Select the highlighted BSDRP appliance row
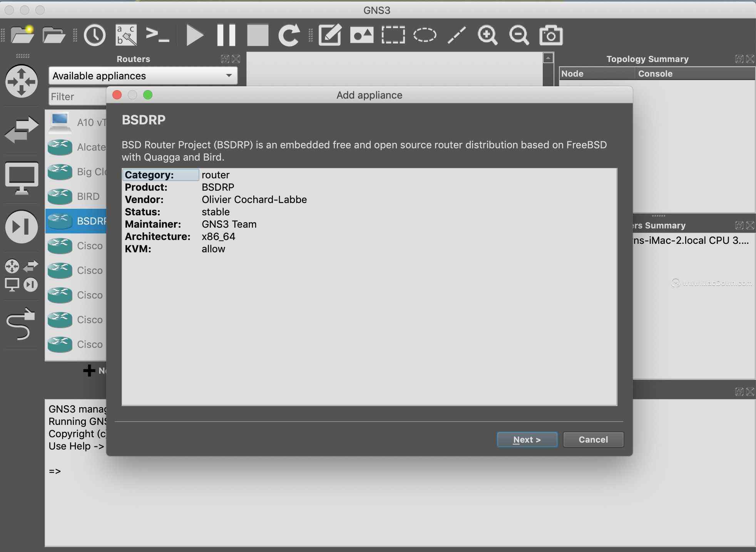756x552 pixels. [76, 221]
